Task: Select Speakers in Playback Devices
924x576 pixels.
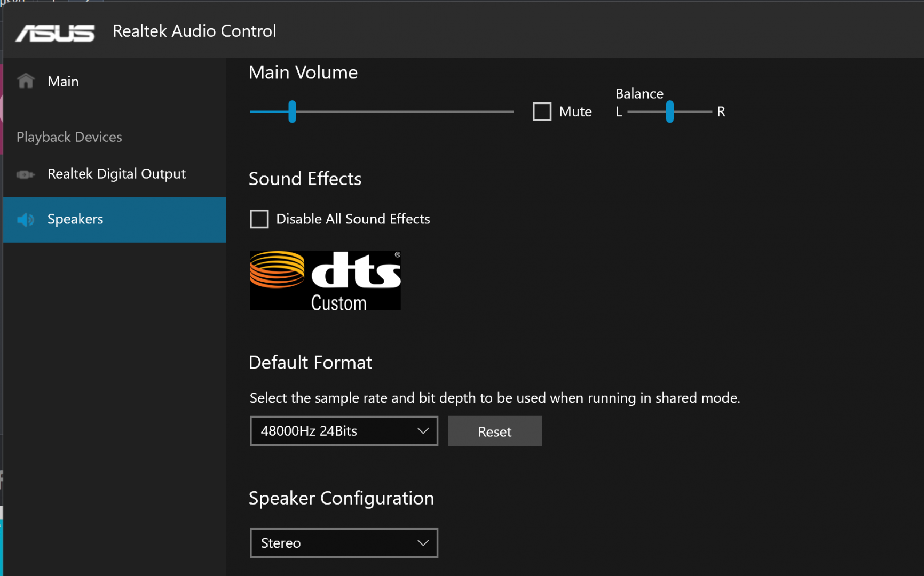Action: [x=75, y=220]
